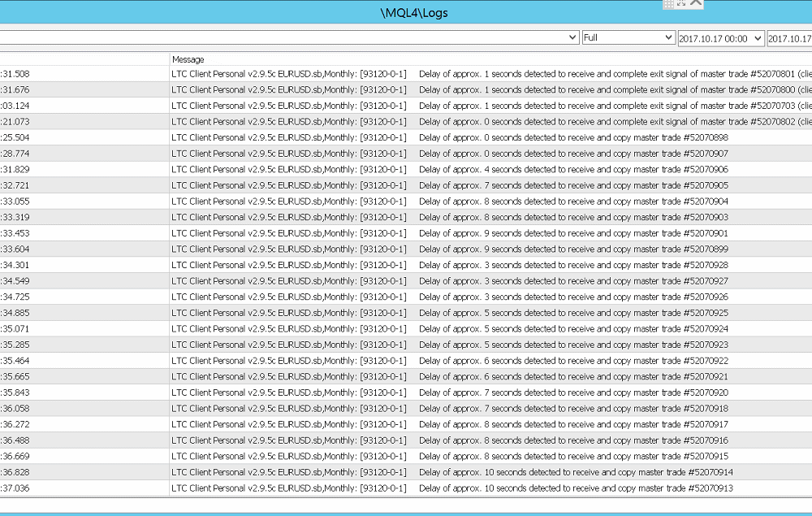
Task: Click the timestamp ending :36.669
Action: [15, 457]
